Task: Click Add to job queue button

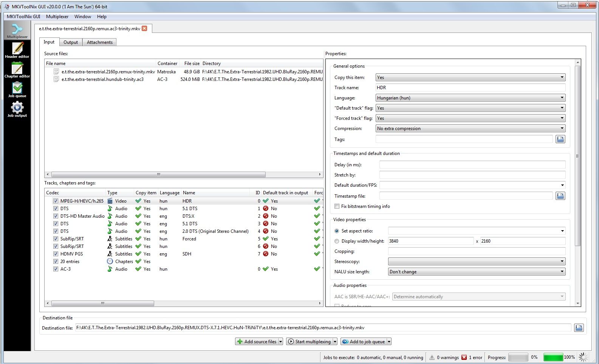Action: [364, 341]
